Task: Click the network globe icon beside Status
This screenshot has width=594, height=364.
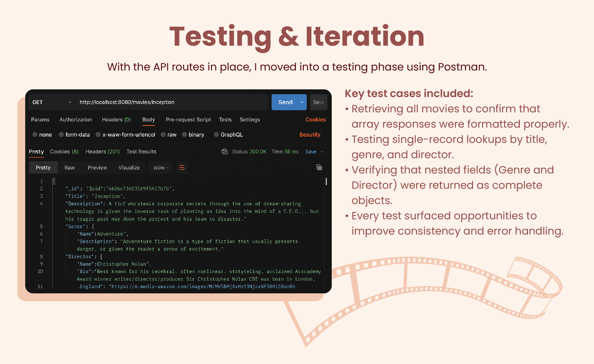Action: pyautogui.click(x=225, y=152)
